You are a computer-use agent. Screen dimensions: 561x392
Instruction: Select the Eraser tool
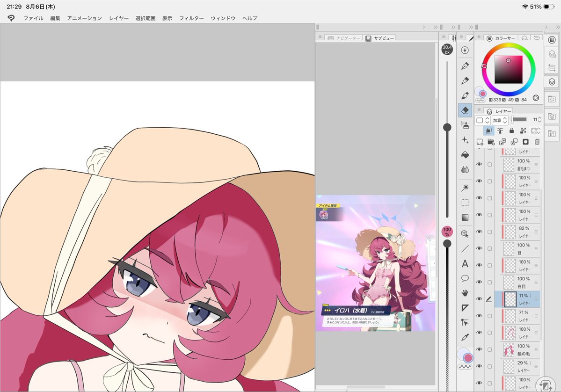point(465,110)
